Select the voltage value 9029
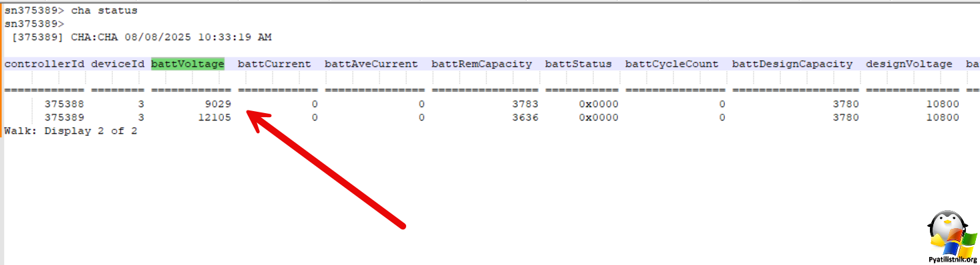The height and width of the screenshot is (265, 980). [218, 104]
